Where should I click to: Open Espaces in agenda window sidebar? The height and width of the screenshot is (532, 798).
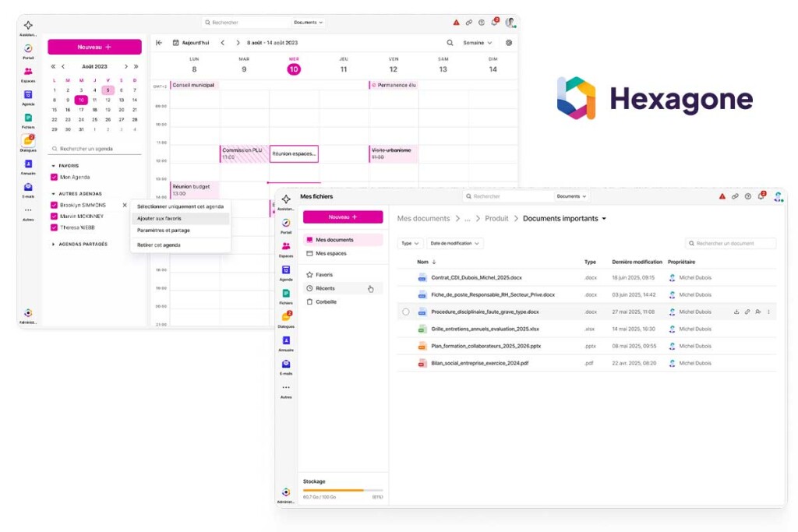[28, 72]
